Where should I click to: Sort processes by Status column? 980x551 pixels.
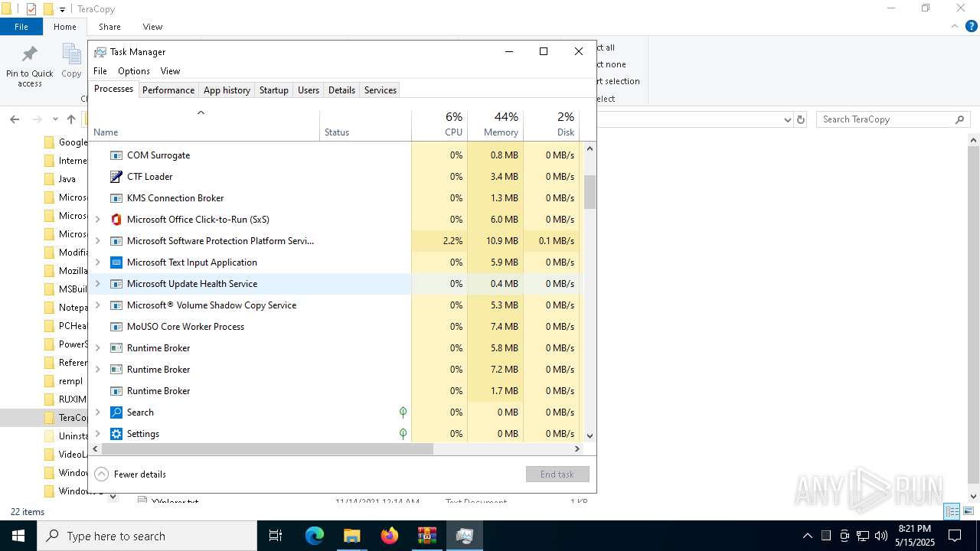point(365,126)
